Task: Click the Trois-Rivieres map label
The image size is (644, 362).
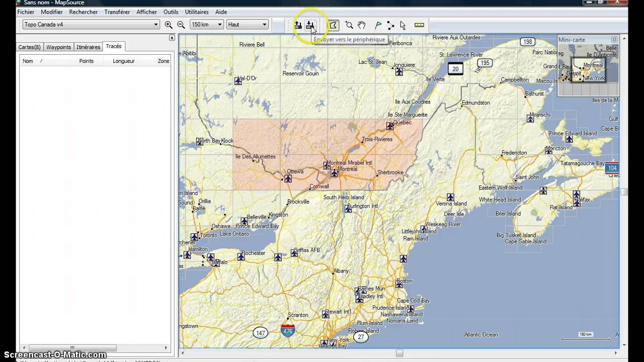Action: pos(377,139)
